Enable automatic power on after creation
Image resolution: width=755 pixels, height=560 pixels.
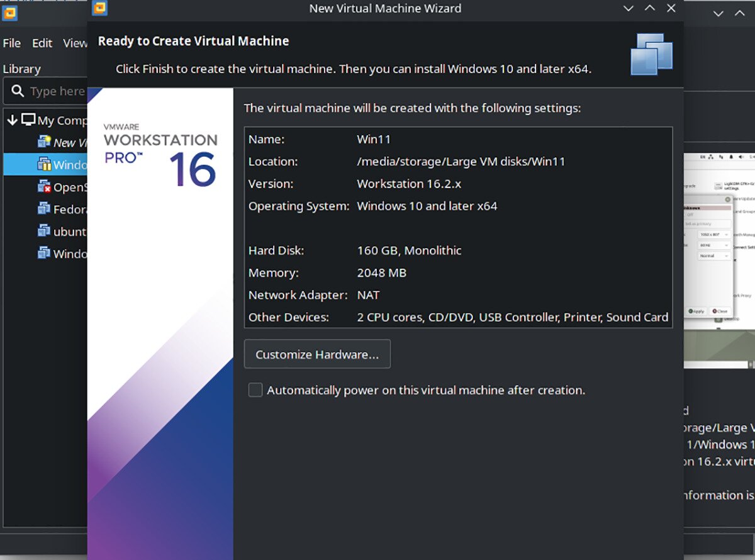click(255, 390)
